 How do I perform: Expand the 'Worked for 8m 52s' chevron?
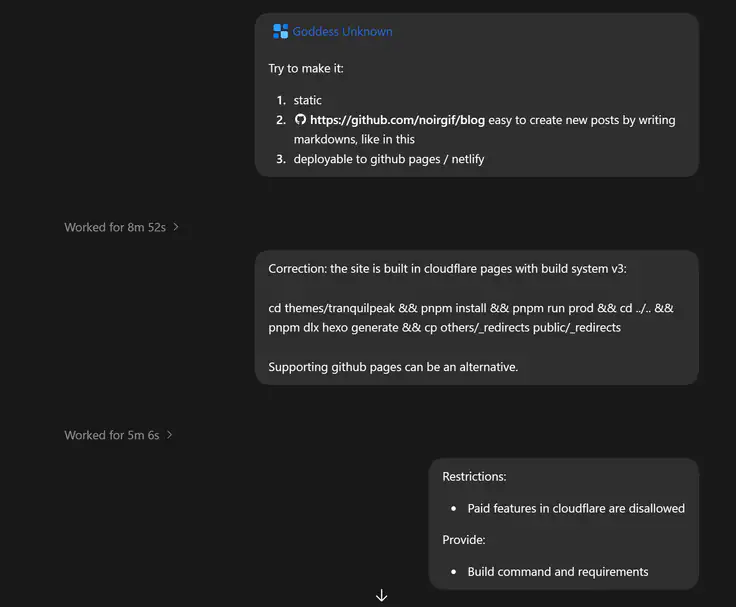click(176, 227)
